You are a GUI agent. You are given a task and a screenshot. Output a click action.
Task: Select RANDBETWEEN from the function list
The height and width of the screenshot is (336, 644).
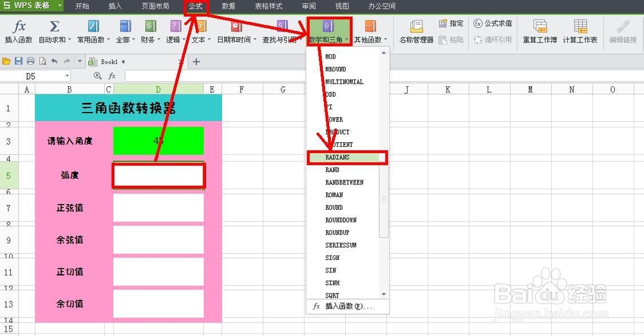[x=344, y=182]
